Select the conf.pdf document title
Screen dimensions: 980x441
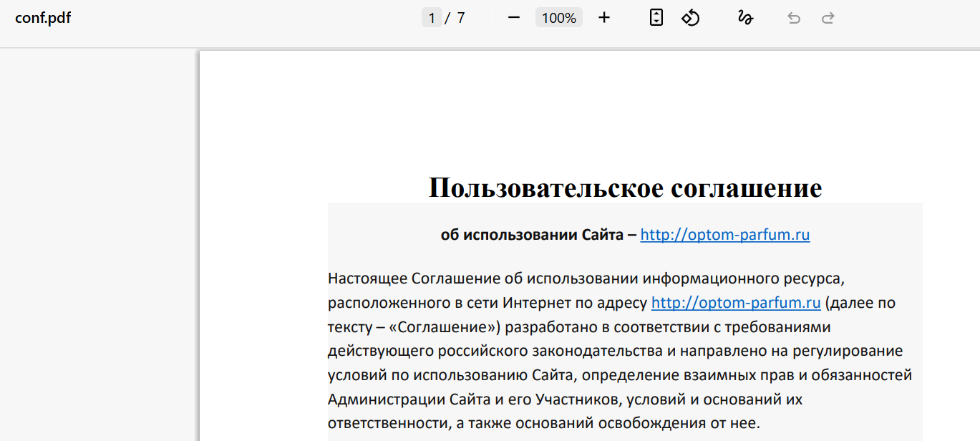click(43, 16)
